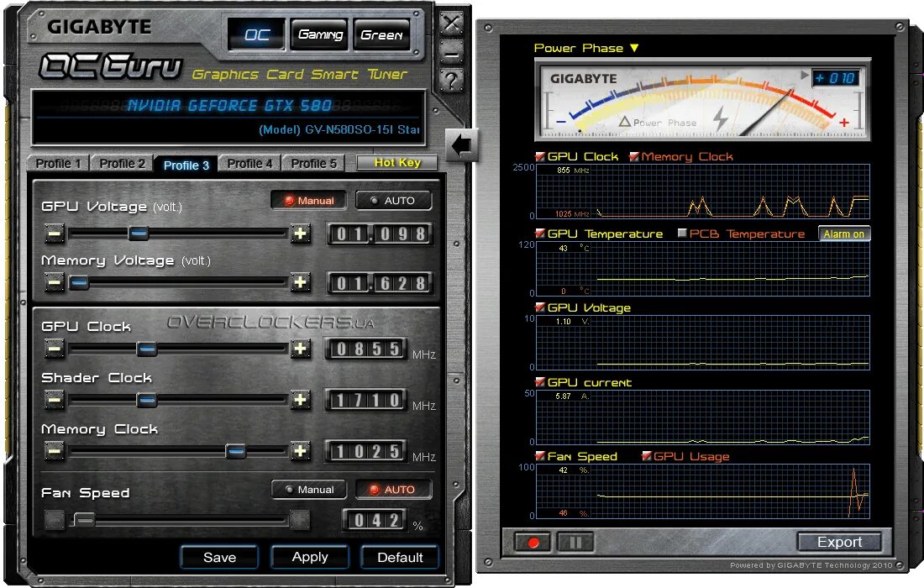Click the Memory Voltage value field 01.628
The width and height of the screenshot is (924, 588).
point(381,283)
